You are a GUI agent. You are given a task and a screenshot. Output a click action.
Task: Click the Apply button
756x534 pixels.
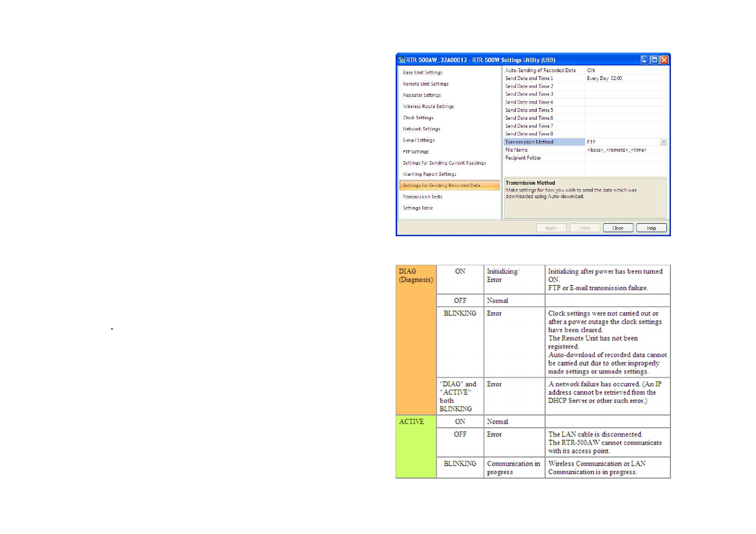pos(551,228)
